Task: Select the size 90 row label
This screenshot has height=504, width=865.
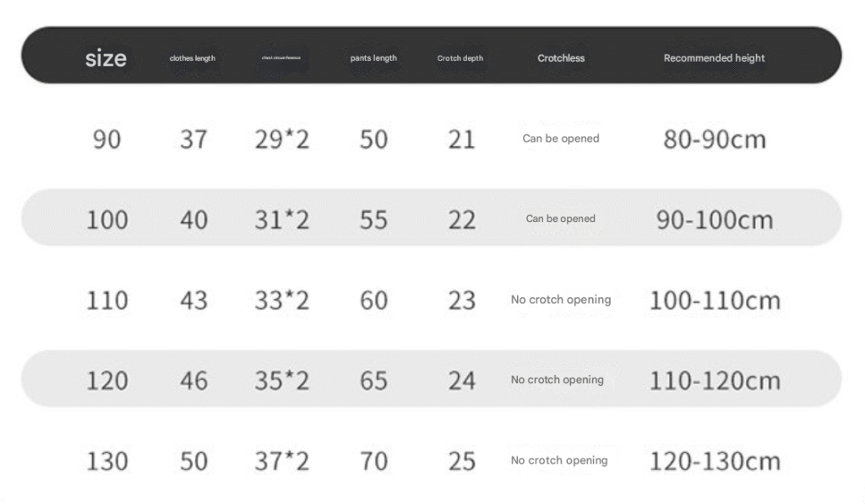Action: [x=106, y=139]
